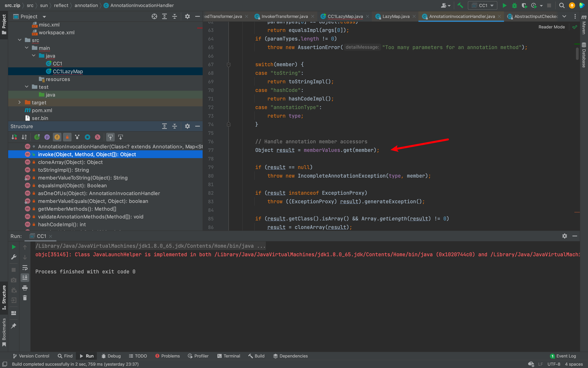Open the Profiler tool window tab

198,356
